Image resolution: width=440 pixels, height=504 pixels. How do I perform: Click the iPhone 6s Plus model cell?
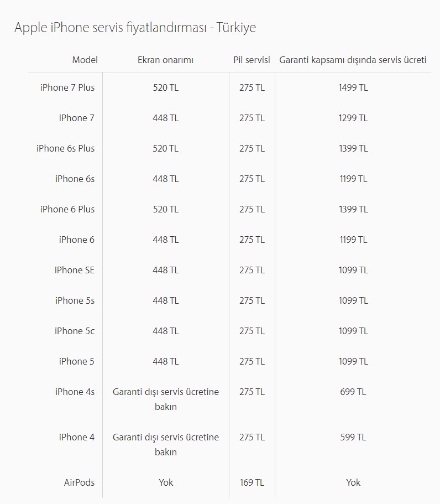66,148
